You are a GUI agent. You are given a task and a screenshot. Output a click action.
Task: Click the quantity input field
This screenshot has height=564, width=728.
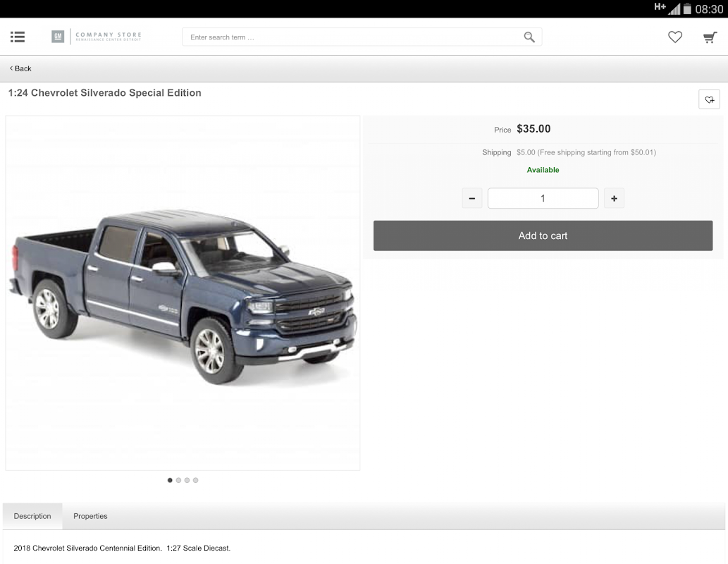(543, 198)
